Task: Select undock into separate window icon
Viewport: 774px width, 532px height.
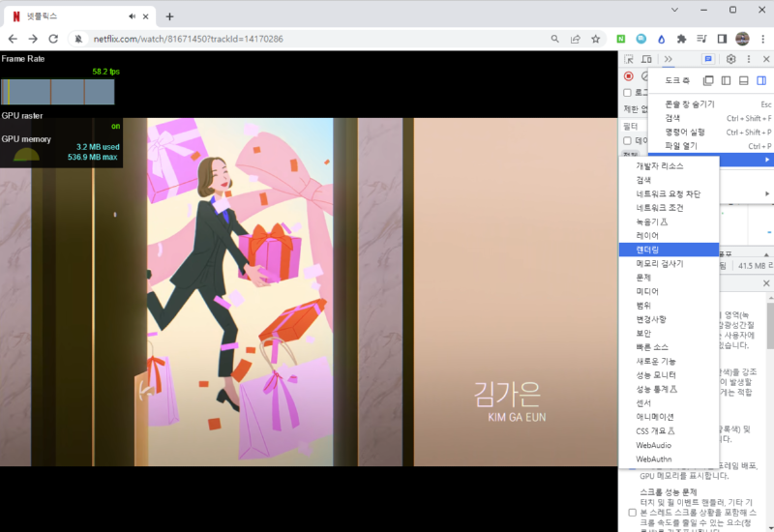Action: 709,80
